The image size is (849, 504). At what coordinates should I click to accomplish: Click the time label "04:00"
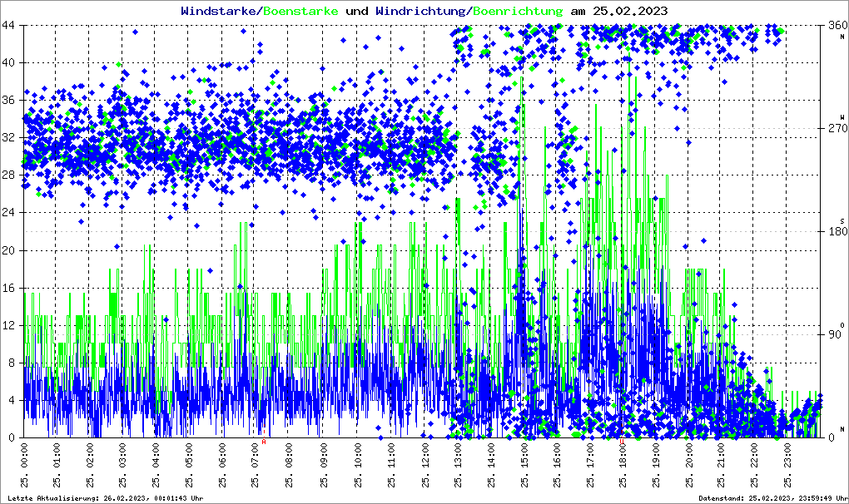click(x=156, y=455)
